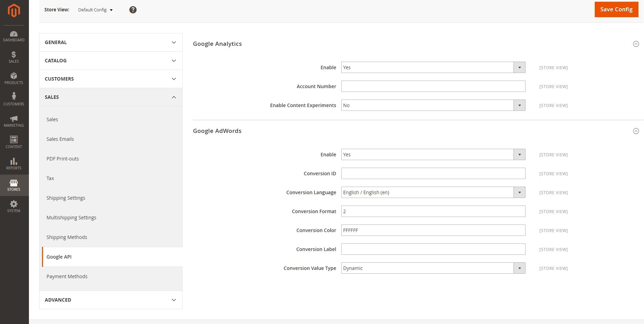Select Shipping Methods in the Sales list

[67, 237]
